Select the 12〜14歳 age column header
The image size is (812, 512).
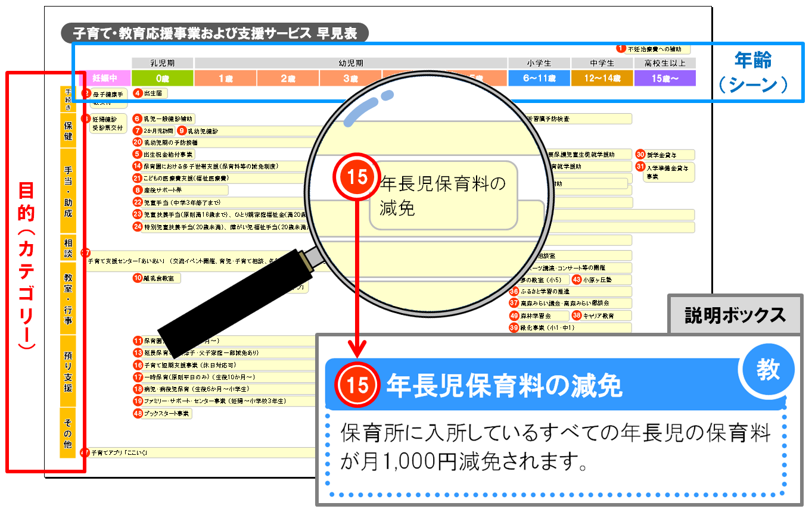602,78
